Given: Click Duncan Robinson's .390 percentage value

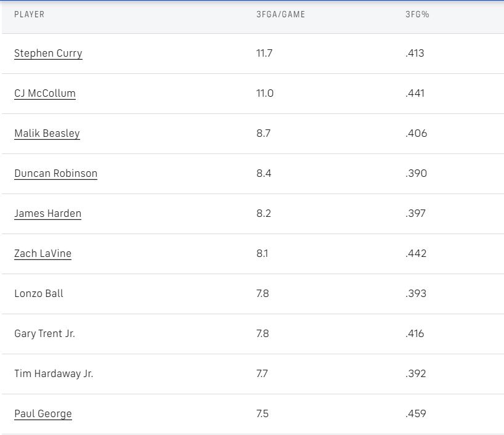Looking at the screenshot, I should click(416, 174).
